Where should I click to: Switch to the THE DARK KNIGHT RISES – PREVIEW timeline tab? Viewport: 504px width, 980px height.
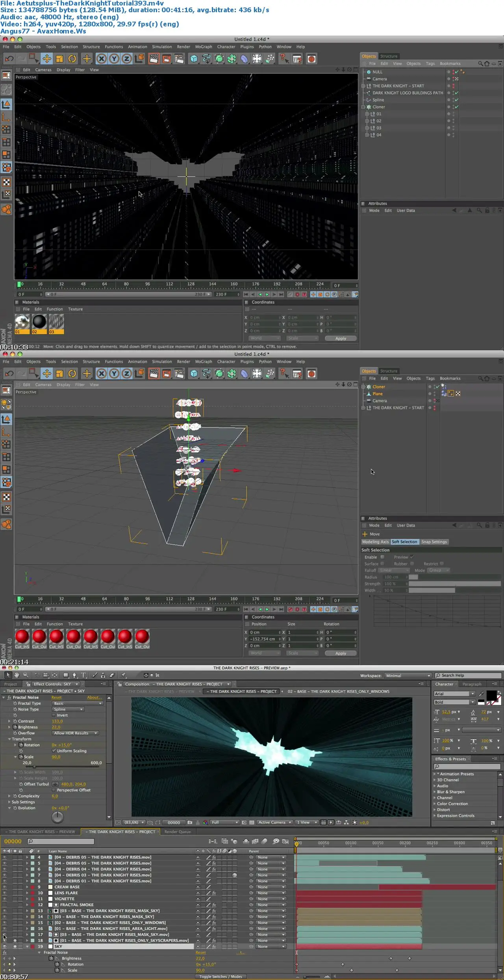point(41,832)
